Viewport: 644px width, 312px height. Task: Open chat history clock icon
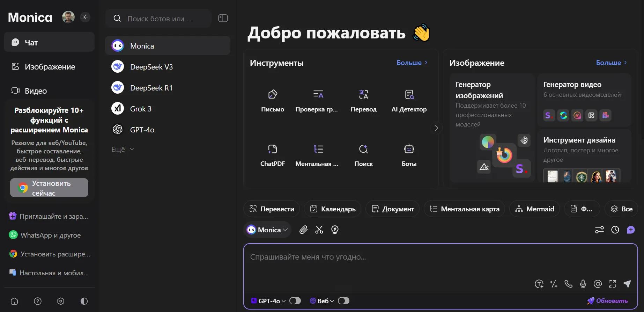point(615,230)
